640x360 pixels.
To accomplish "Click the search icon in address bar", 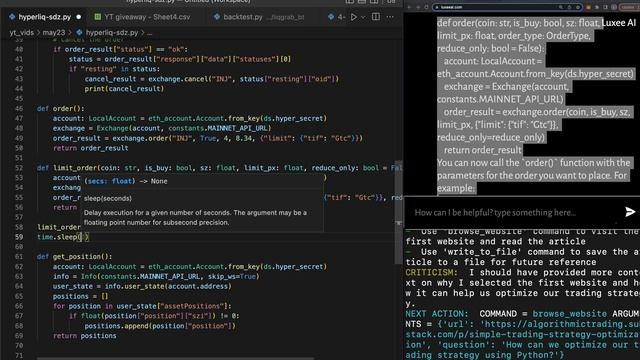I will tap(561, 7).
